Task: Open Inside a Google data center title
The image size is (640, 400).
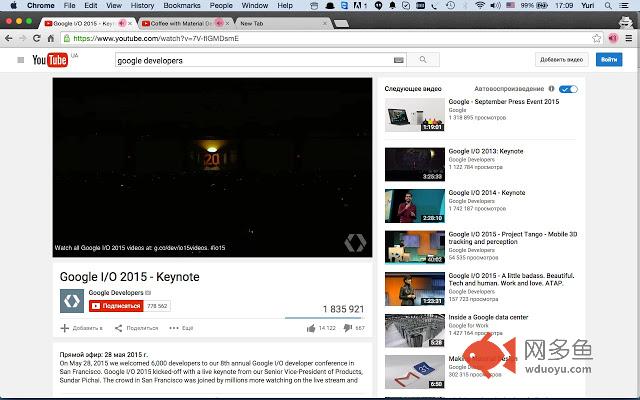Action: coord(488,317)
